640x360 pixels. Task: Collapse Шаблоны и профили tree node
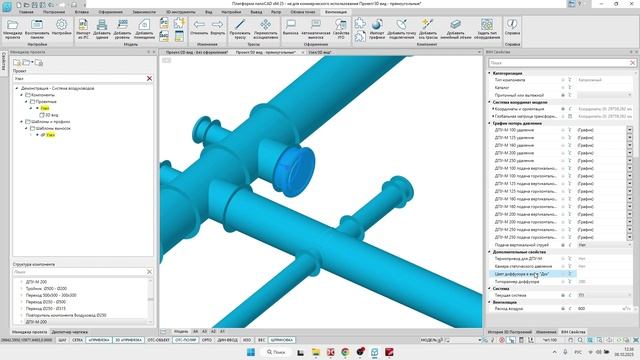coord(22,122)
